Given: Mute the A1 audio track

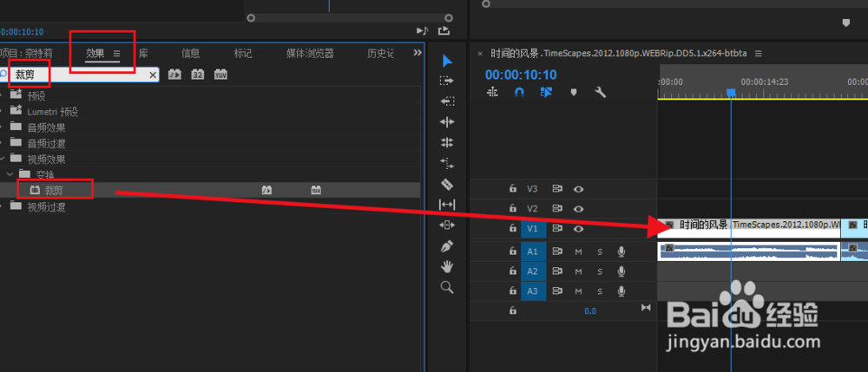Looking at the screenshot, I should 578,252.
